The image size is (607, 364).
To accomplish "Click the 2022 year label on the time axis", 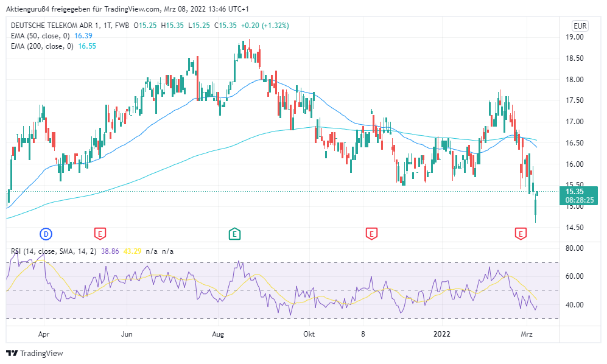I will [441, 334].
